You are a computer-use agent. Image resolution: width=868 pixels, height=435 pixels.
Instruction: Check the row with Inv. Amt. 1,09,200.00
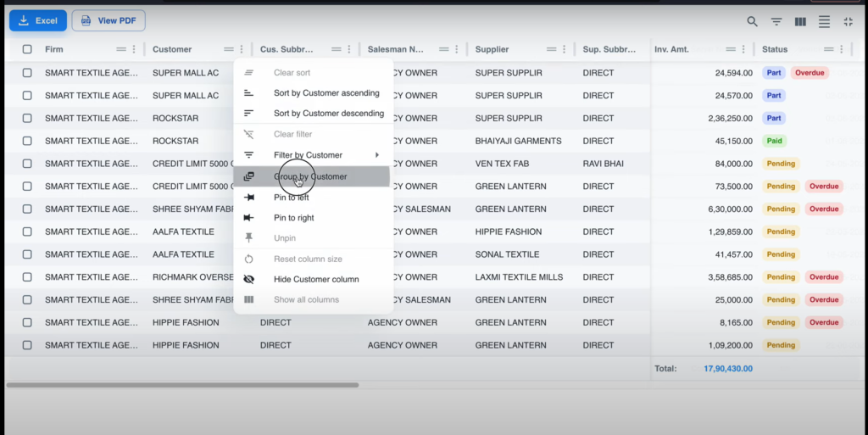pyautogui.click(x=27, y=345)
